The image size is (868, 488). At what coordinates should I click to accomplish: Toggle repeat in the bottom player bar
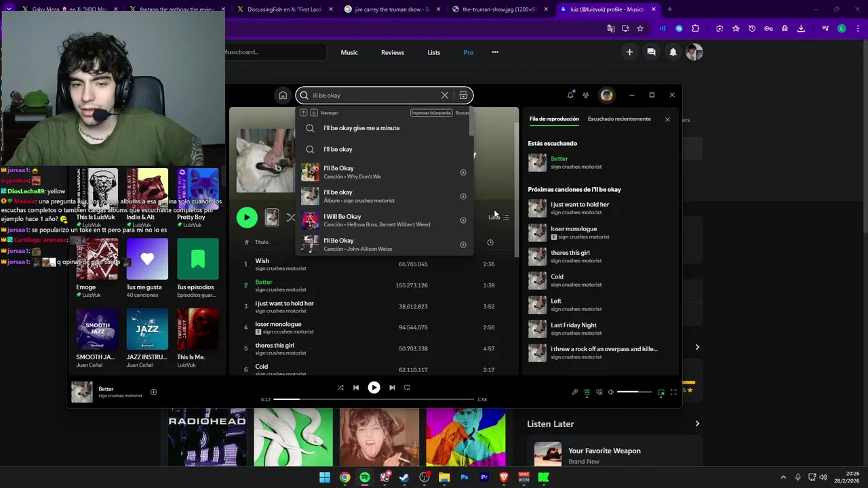coord(408,388)
